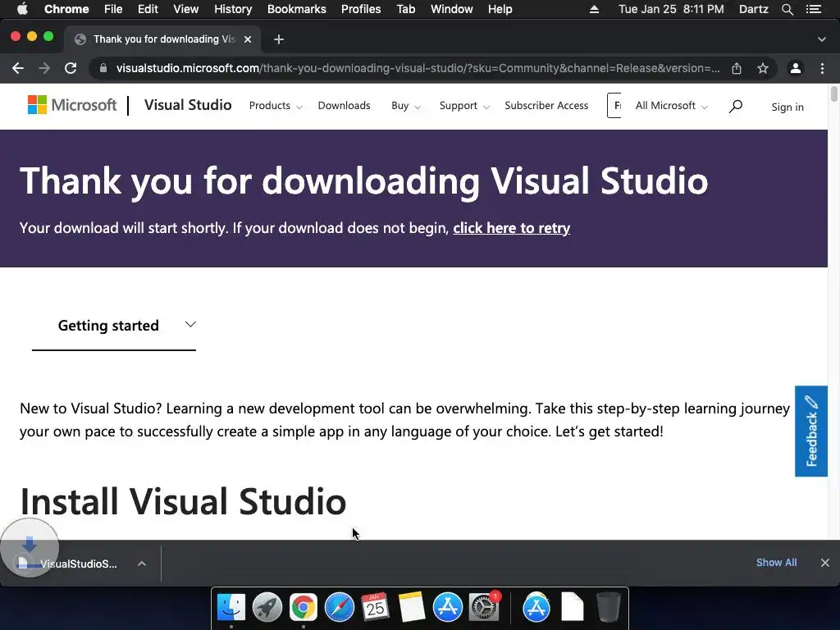
Task: Open Finder from the Dock
Action: tap(231, 608)
